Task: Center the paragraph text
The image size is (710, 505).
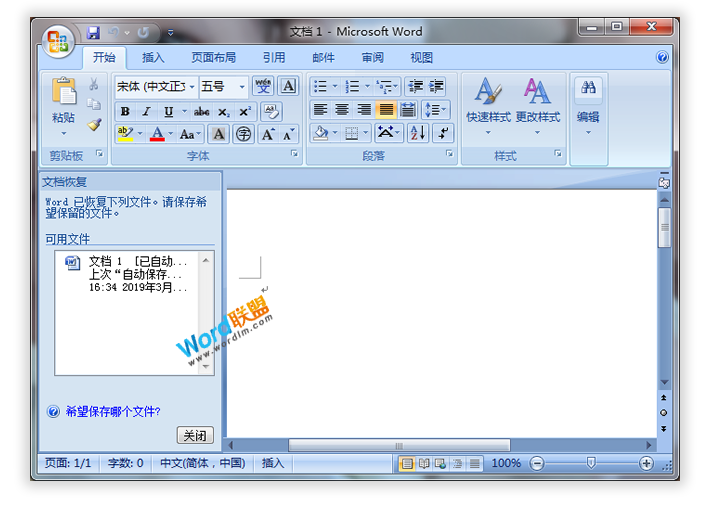Action: 342,110
